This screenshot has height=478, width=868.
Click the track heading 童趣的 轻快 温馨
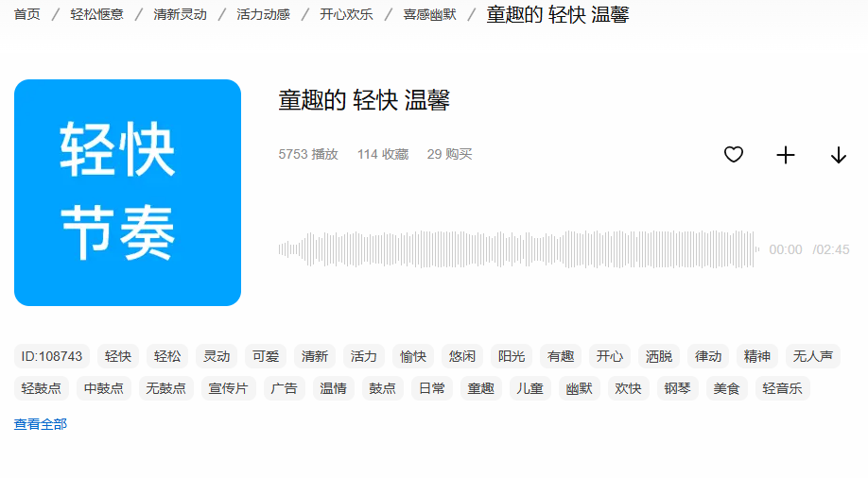coord(364,100)
